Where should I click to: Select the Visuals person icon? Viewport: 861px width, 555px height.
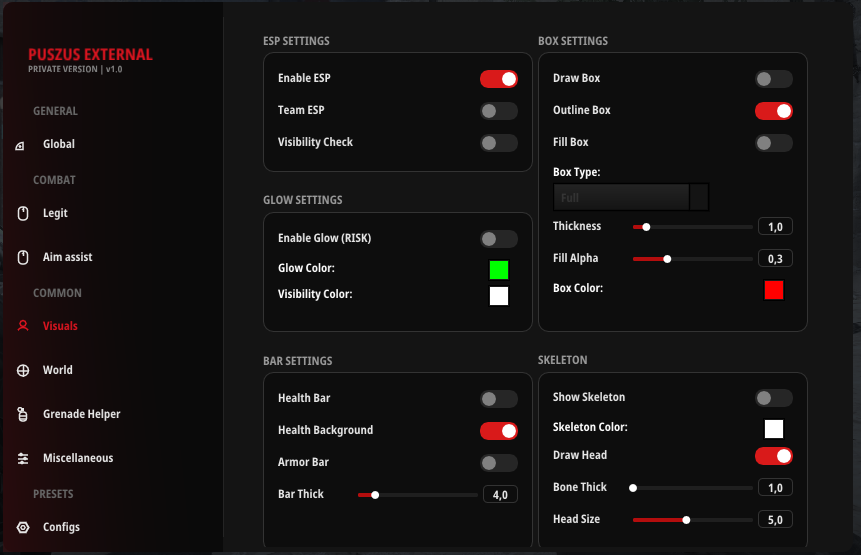click(23, 326)
